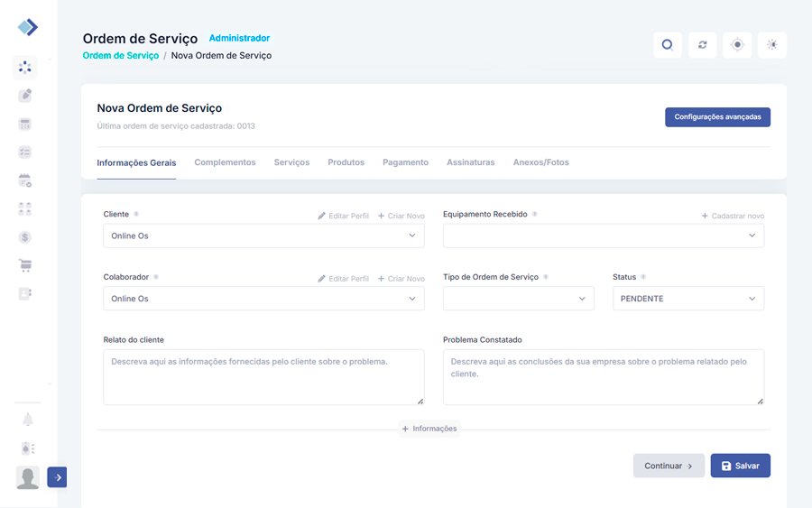The width and height of the screenshot is (812, 508).
Task: Expand the + Informações section
Action: point(429,429)
